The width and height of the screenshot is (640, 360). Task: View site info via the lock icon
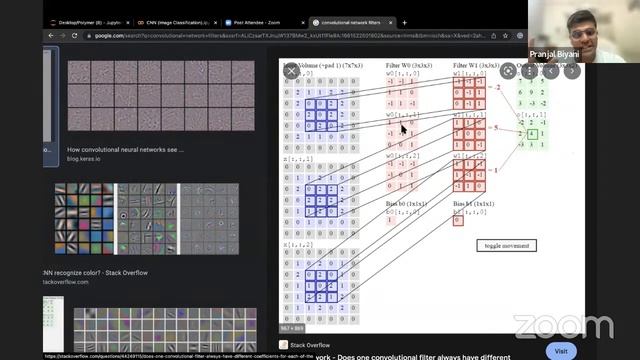pyautogui.click(x=89, y=36)
